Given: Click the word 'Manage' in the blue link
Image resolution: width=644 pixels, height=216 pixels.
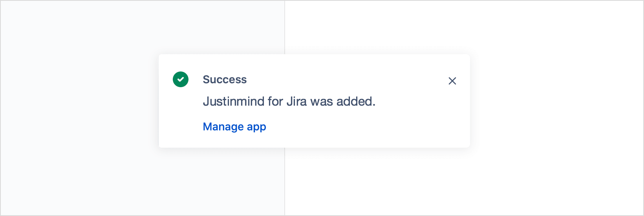Looking at the screenshot, I should (x=223, y=127).
